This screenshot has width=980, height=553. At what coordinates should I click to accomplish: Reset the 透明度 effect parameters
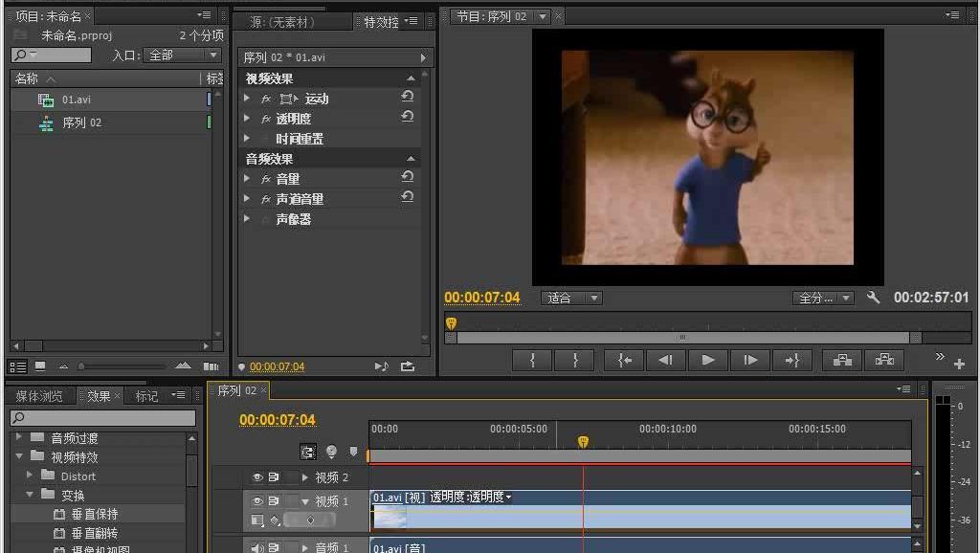[408, 116]
